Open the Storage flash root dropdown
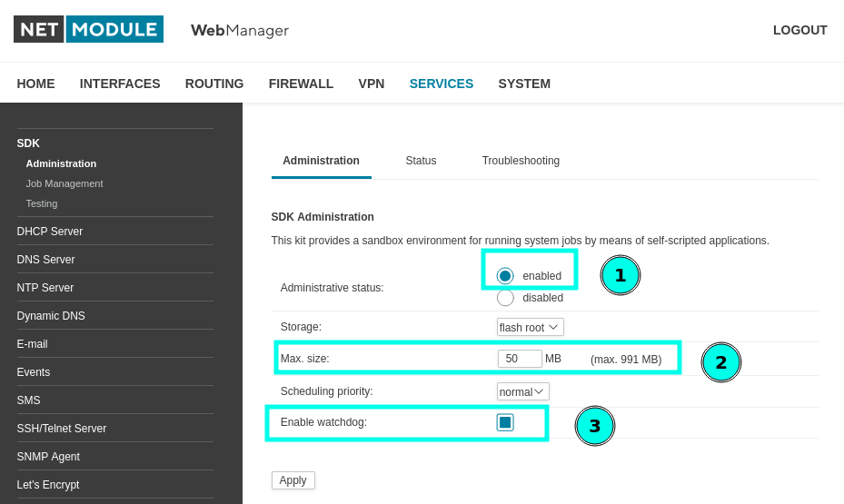Image resolution: width=844 pixels, height=504 pixels. coord(531,327)
